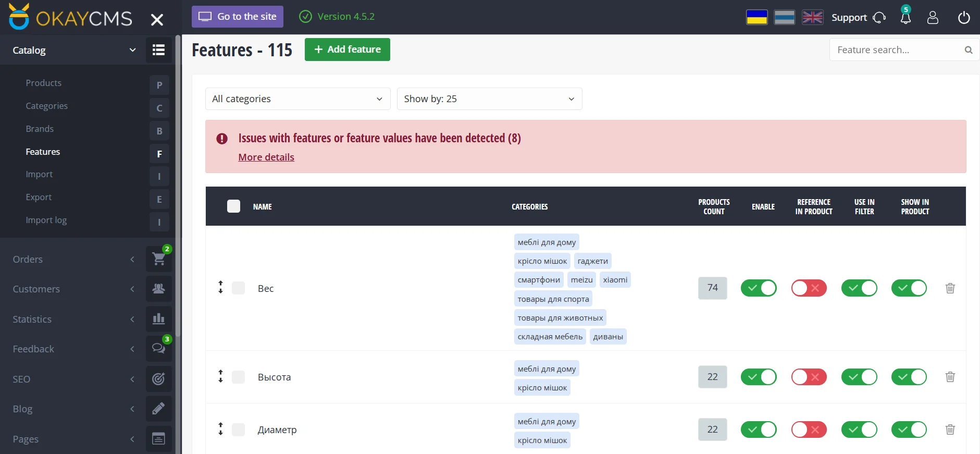Select the Ukrainian flag language
This screenshot has width=980, height=454.
[756, 17]
